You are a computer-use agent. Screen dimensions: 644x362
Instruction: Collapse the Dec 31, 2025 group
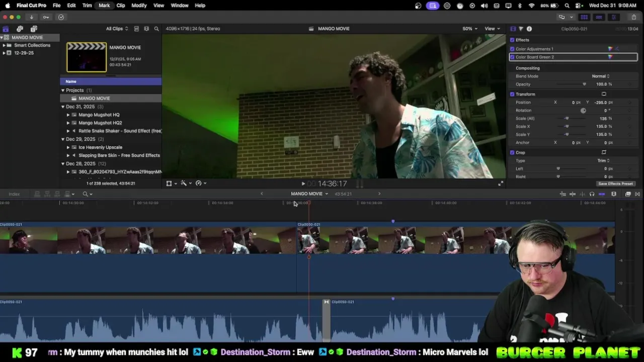click(63, 107)
